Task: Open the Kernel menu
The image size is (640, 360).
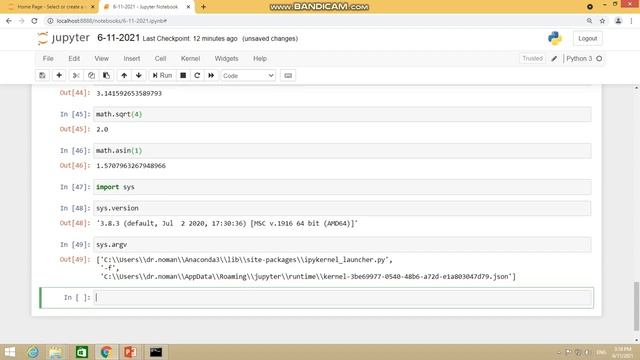Action: tap(190, 58)
